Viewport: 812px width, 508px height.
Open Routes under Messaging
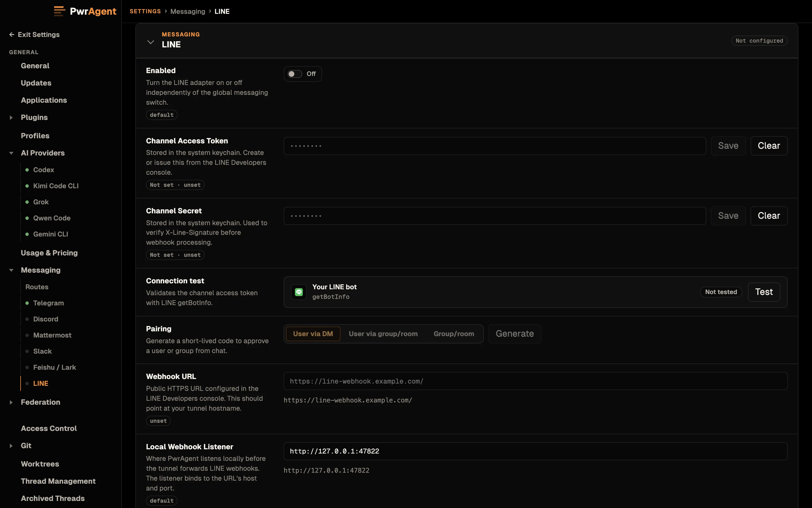click(x=37, y=287)
